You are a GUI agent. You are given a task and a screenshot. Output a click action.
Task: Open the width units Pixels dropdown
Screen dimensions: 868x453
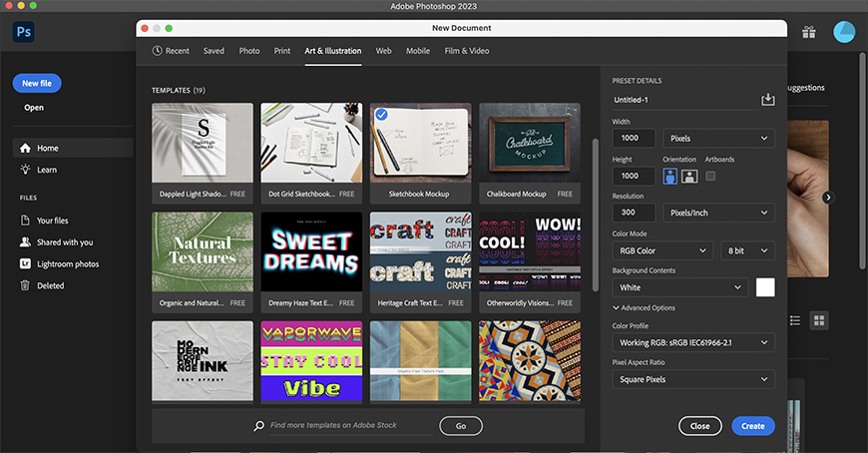718,138
